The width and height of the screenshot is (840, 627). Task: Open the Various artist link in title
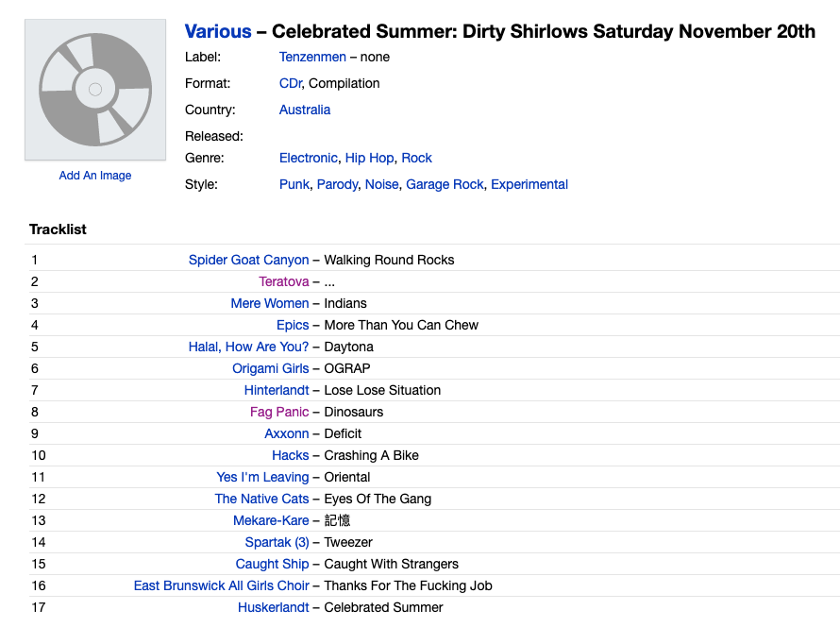coord(218,31)
